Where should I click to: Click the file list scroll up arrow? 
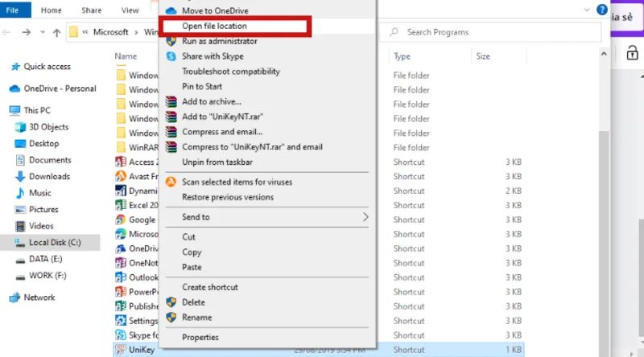[x=604, y=54]
